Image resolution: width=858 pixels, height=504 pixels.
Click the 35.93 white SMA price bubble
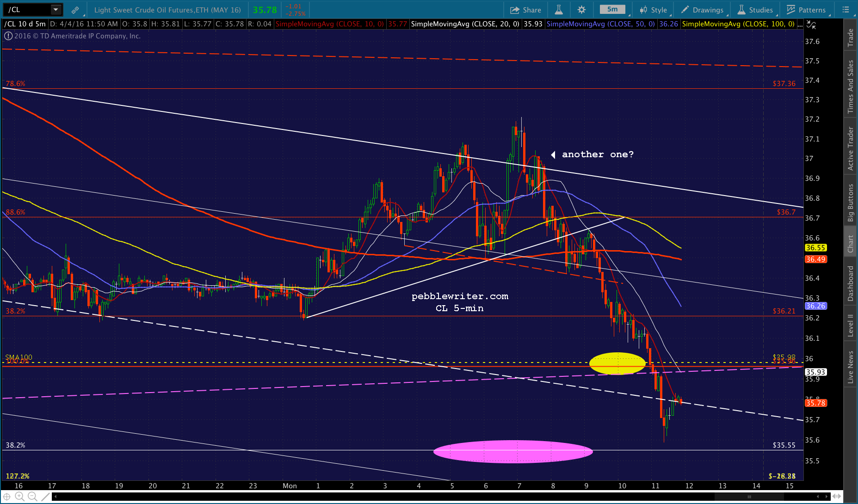point(815,372)
